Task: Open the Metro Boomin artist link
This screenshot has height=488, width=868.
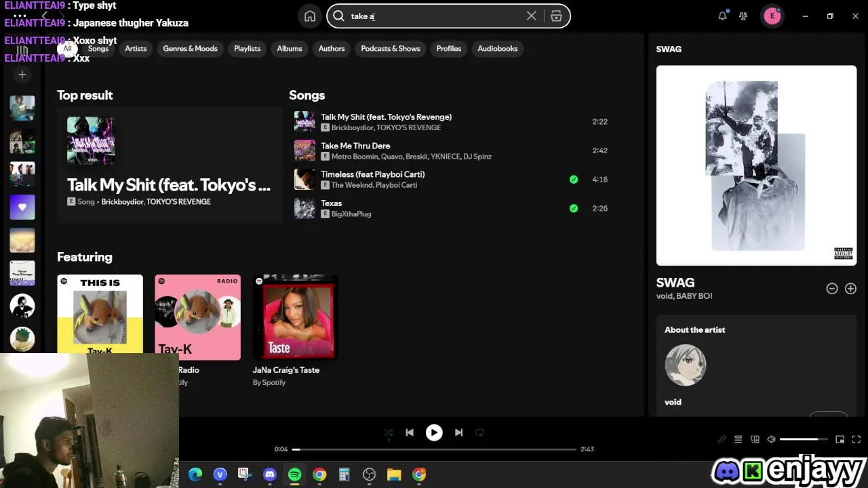Action: (354, 157)
